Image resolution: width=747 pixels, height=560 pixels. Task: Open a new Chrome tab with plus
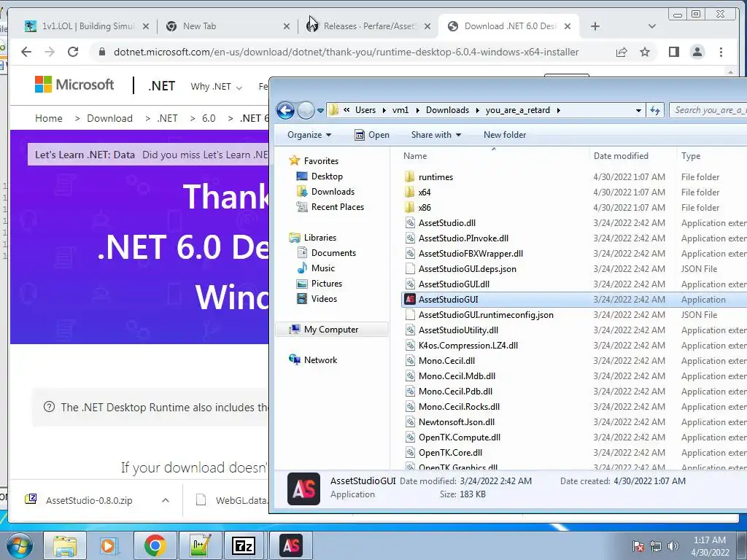595,26
